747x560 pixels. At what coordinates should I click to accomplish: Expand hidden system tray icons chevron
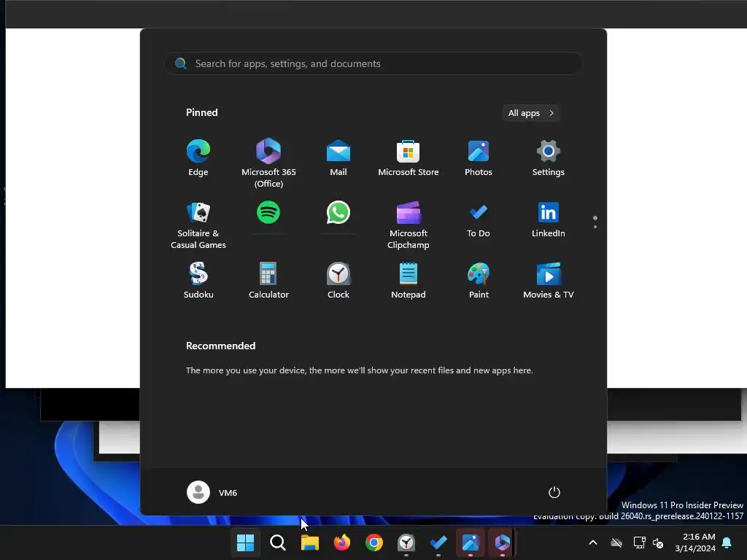tap(593, 542)
